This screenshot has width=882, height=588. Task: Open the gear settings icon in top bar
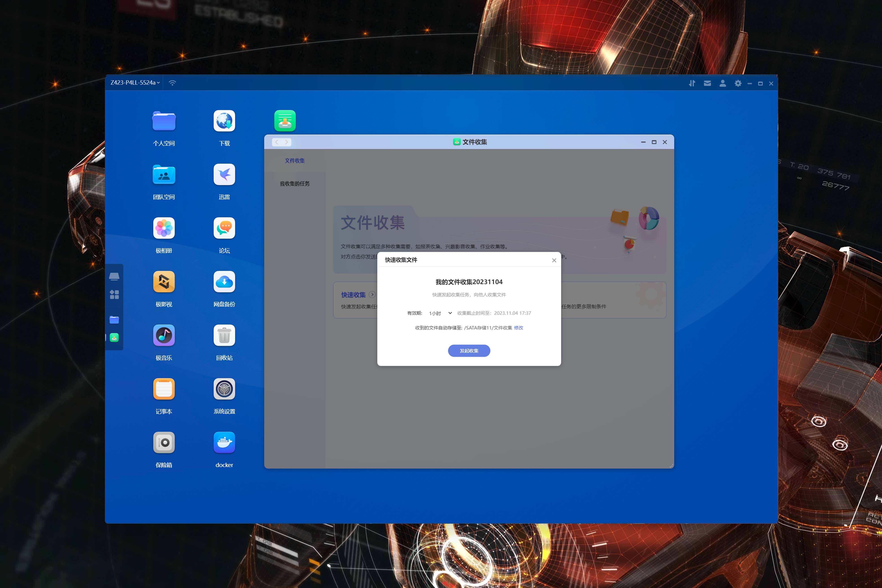(738, 83)
